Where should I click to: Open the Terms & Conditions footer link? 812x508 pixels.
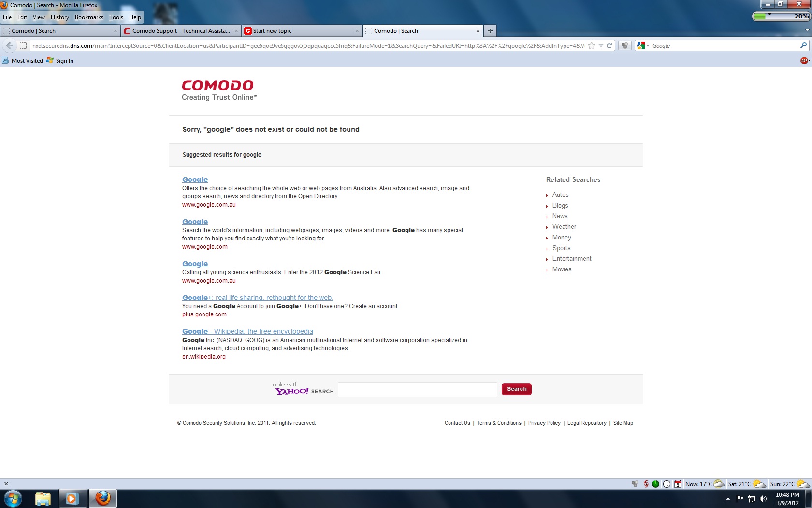point(499,423)
